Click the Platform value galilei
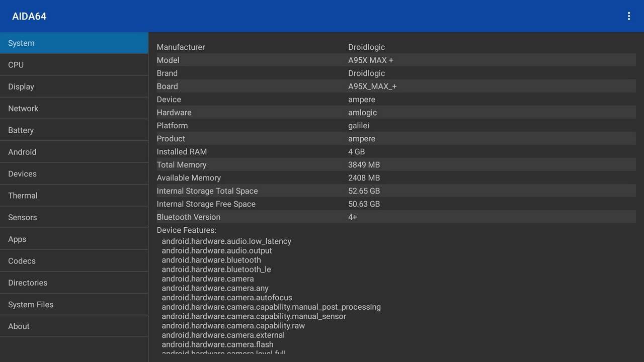The width and height of the screenshot is (644, 362). (359, 126)
